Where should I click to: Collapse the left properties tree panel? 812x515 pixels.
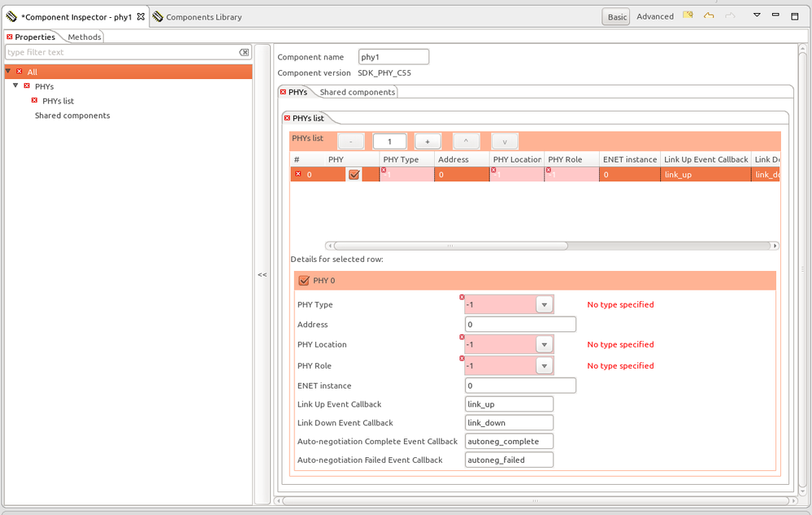point(262,275)
